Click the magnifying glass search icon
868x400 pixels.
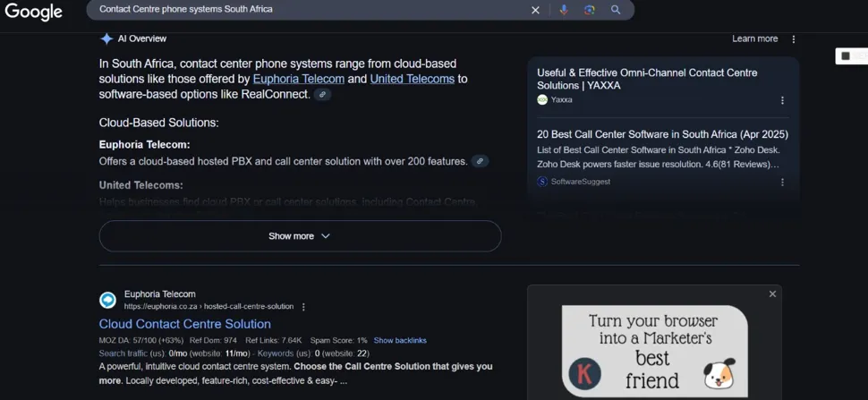[616, 10]
